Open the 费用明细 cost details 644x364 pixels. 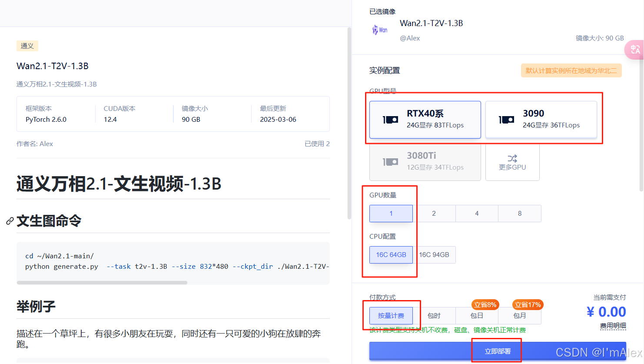613,325
